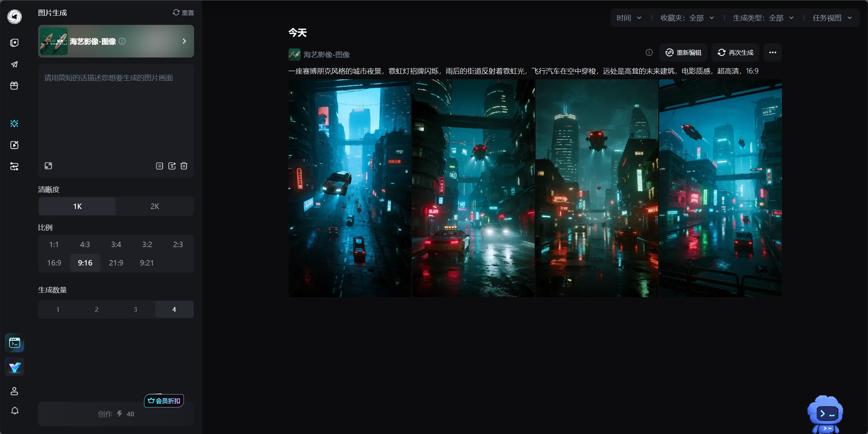The height and width of the screenshot is (434, 868).
Task: Click the 创作 40 create button
Action: point(116,414)
